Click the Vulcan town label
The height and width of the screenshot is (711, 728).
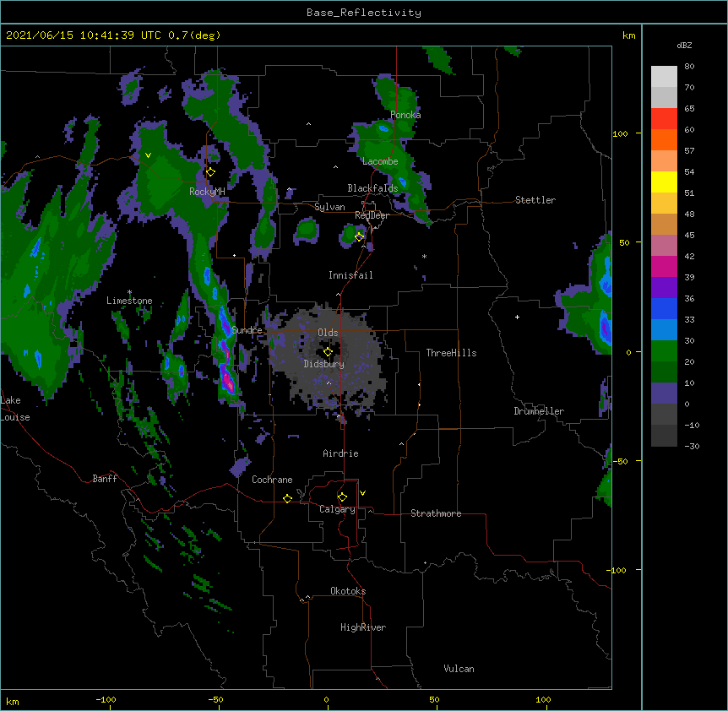pos(459,669)
